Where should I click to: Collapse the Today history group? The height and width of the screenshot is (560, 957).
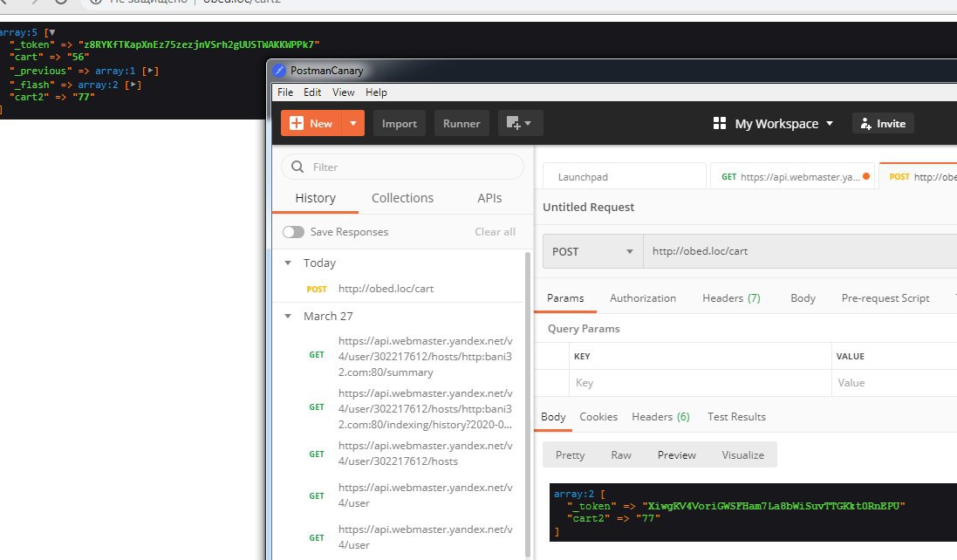point(288,263)
